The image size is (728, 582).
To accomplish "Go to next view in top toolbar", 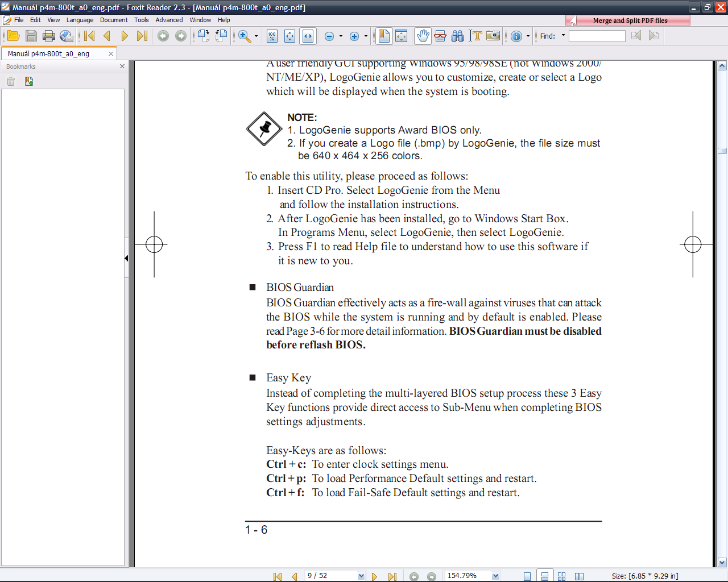I will 181,36.
